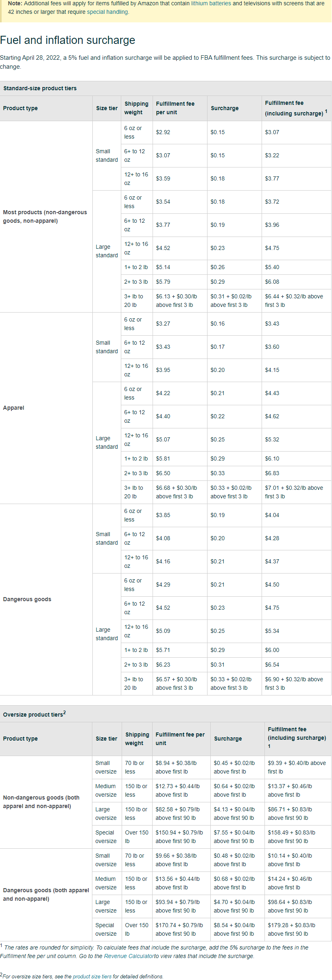Screen dimensions: 332x980
Task: Click the Non-dangerous goods (both apparel and non-apparel) cell
Action: pos(41,802)
